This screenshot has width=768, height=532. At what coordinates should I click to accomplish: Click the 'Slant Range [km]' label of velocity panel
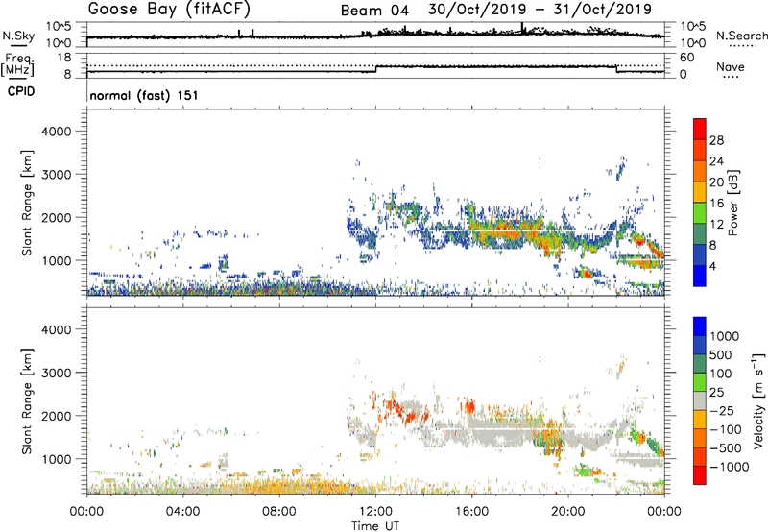click(27, 400)
